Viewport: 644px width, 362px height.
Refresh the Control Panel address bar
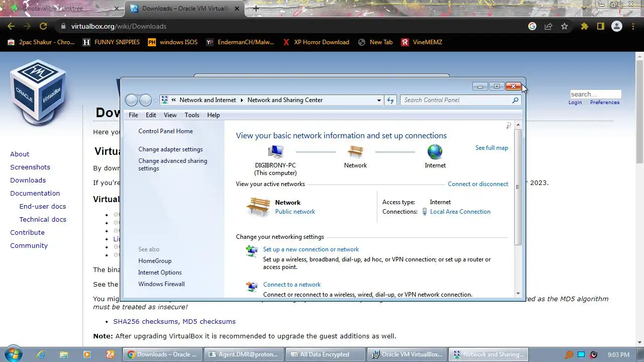(x=390, y=100)
